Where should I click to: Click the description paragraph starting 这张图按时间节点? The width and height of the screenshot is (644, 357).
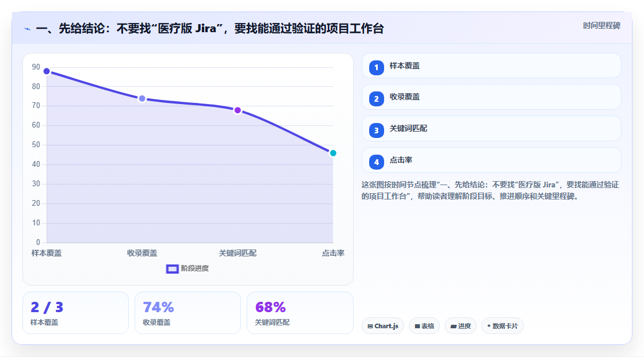click(490, 191)
